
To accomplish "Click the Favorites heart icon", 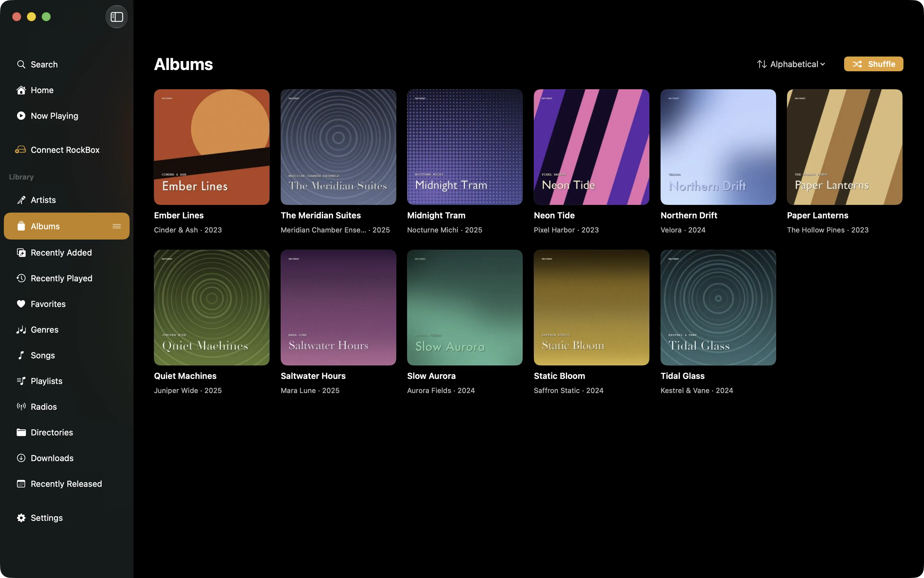I will coord(21,304).
